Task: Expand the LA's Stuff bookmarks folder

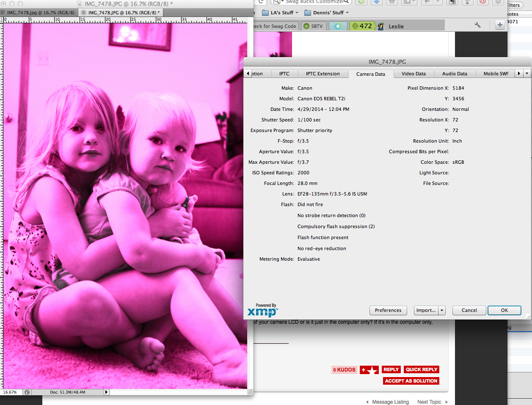Action: [281, 13]
